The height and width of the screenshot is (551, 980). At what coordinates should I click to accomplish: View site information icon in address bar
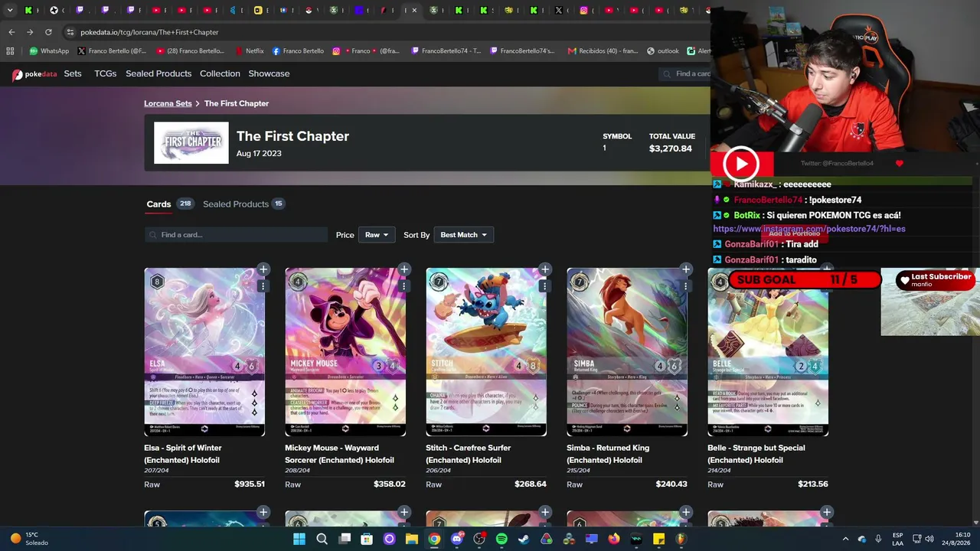[x=70, y=32]
